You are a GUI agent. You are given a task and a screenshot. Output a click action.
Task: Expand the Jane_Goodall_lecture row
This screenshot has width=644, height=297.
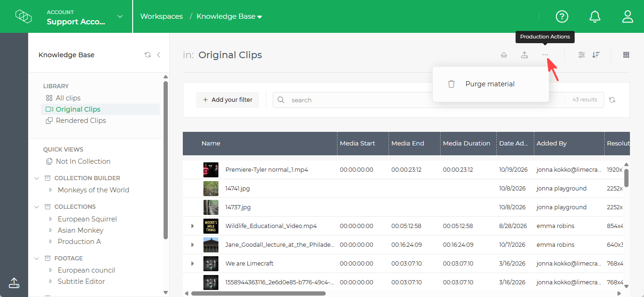click(193, 245)
